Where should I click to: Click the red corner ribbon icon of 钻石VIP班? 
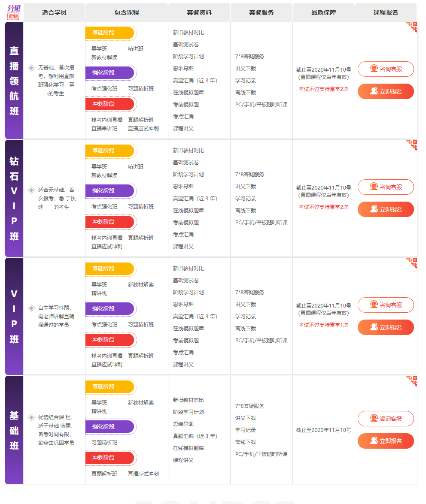[x=412, y=145]
